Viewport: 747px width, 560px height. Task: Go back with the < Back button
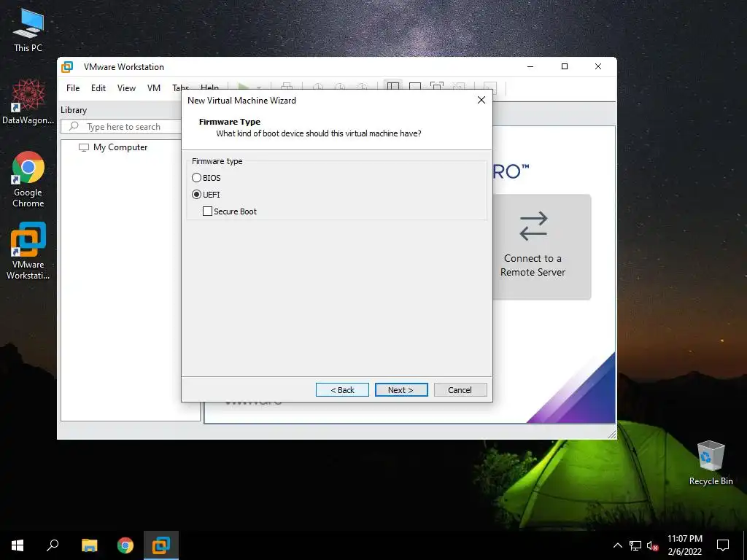(342, 389)
